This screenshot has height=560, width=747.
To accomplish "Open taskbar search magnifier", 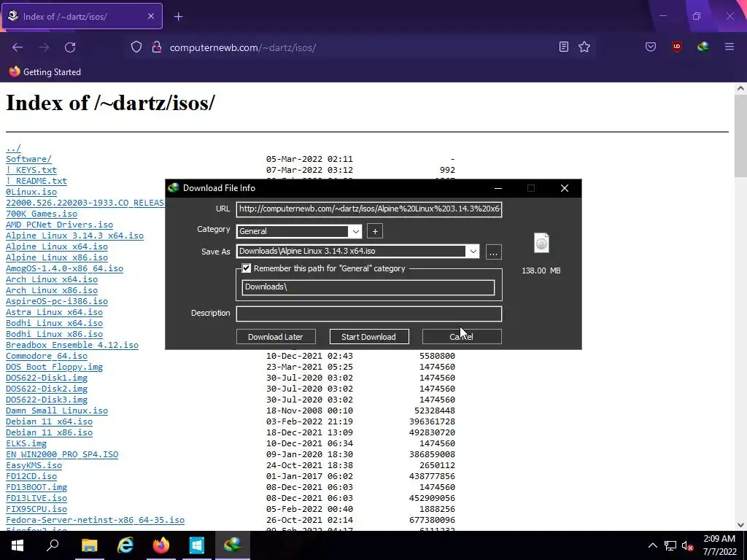I will point(53,545).
